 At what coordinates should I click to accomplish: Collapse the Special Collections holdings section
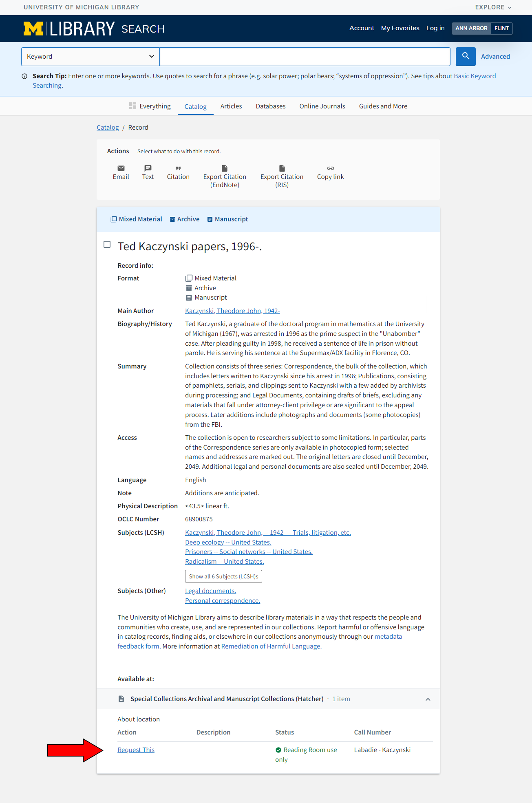428,699
